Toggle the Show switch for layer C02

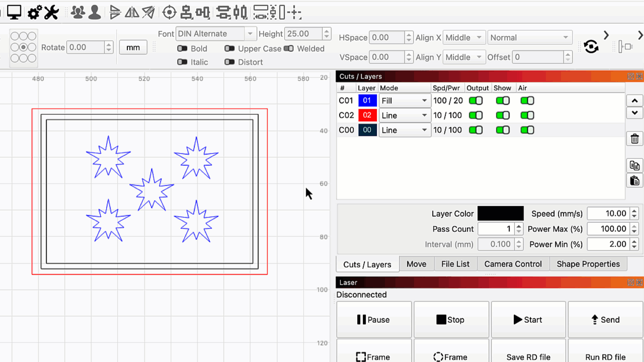503,115
